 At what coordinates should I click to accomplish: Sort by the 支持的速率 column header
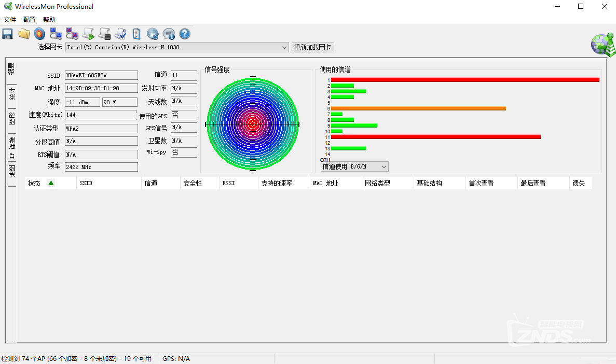(284, 183)
